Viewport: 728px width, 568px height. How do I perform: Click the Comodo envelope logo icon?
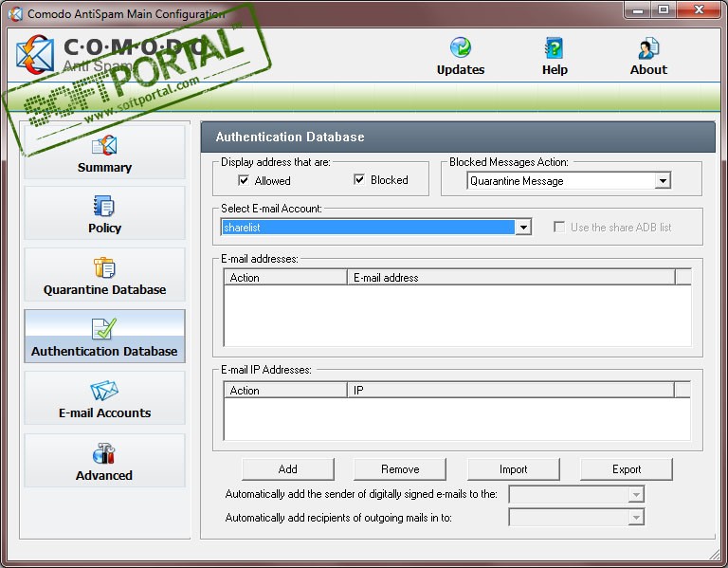35,55
